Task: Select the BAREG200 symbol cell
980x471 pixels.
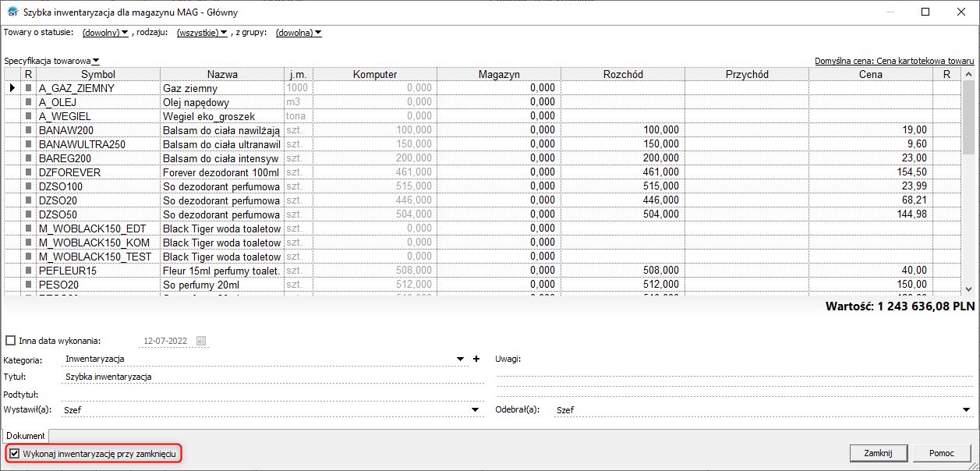Action: (x=98, y=158)
